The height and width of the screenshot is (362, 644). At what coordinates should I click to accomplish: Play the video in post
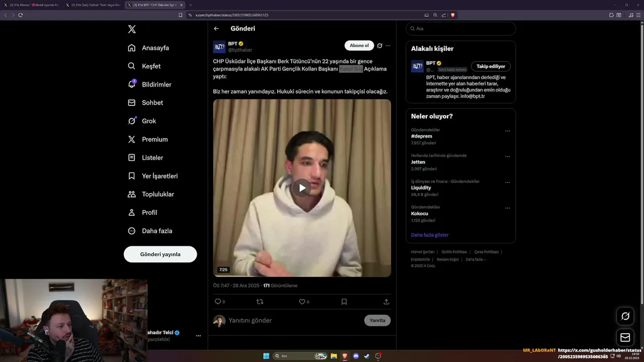pyautogui.click(x=302, y=188)
